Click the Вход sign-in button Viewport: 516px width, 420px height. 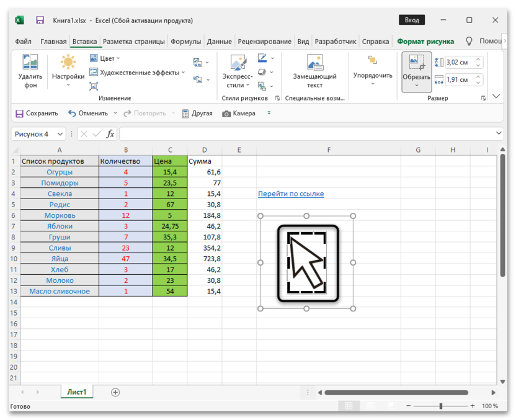click(x=412, y=20)
